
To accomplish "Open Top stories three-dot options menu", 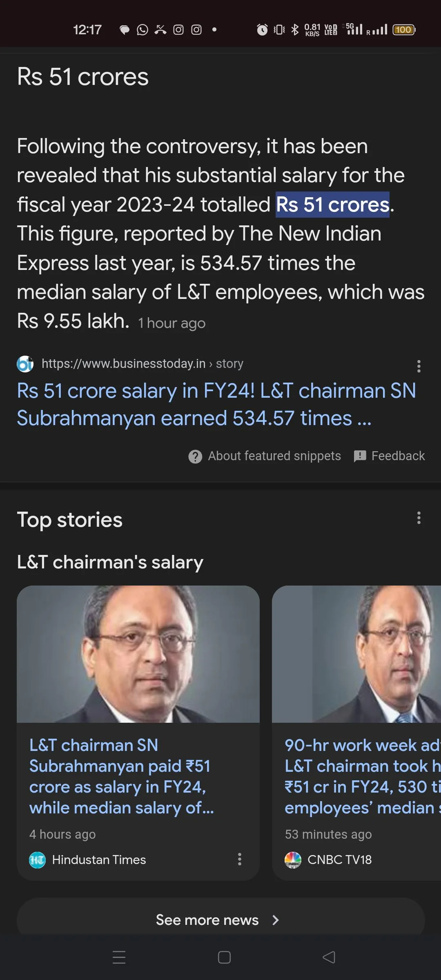I will coord(419,518).
